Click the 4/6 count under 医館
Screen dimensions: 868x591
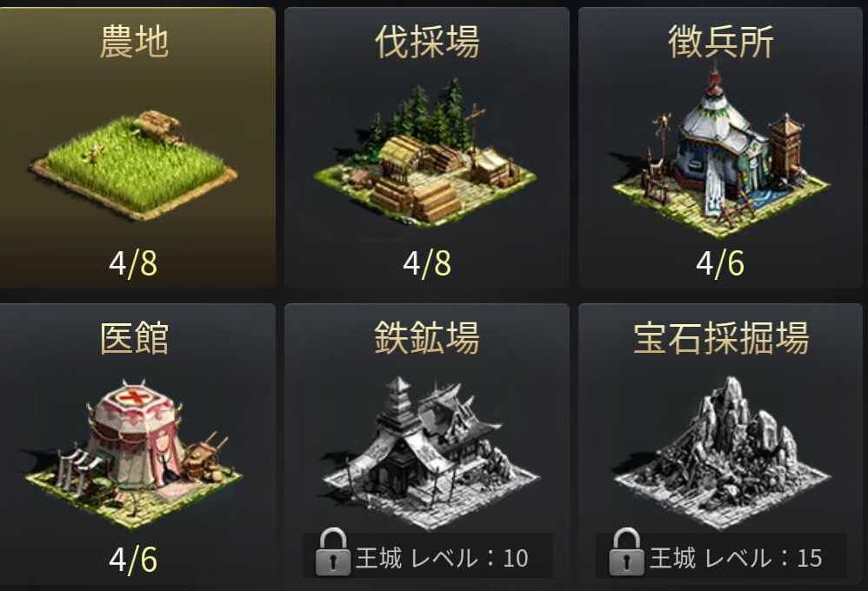(x=133, y=560)
